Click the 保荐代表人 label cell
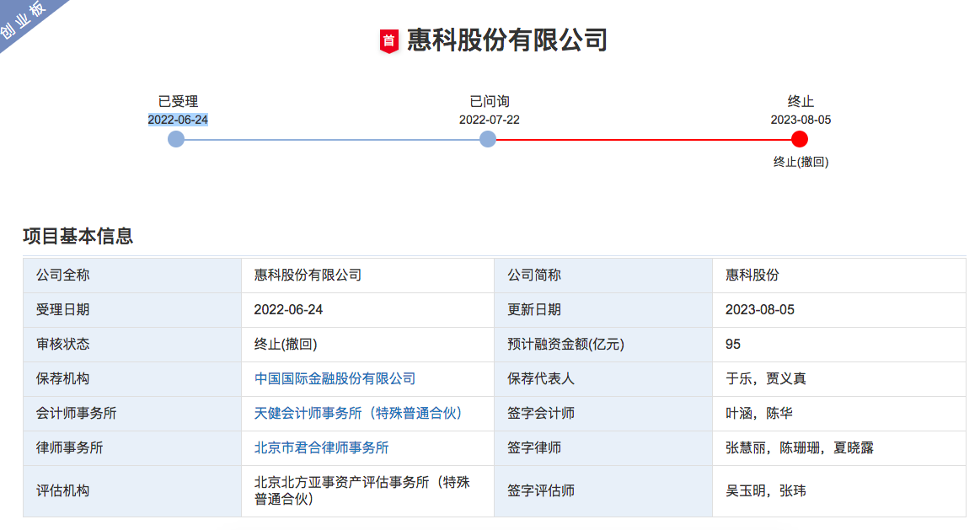 pos(603,378)
